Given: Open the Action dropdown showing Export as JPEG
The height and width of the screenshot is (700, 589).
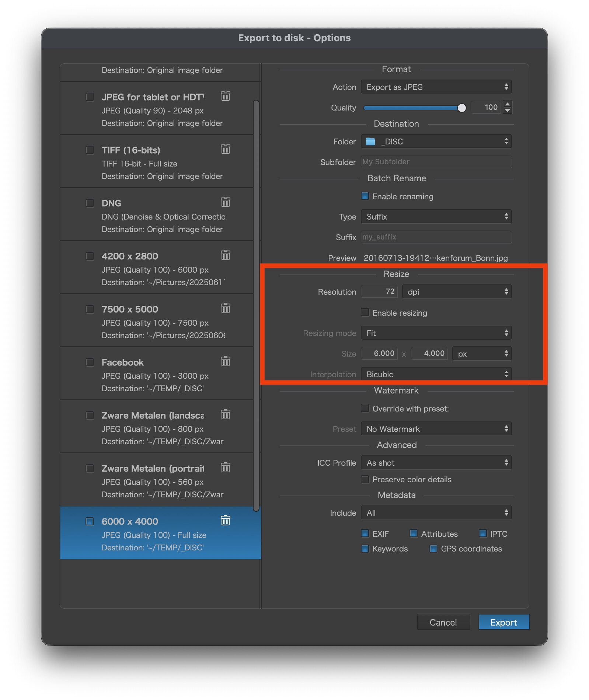Looking at the screenshot, I should (x=436, y=87).
